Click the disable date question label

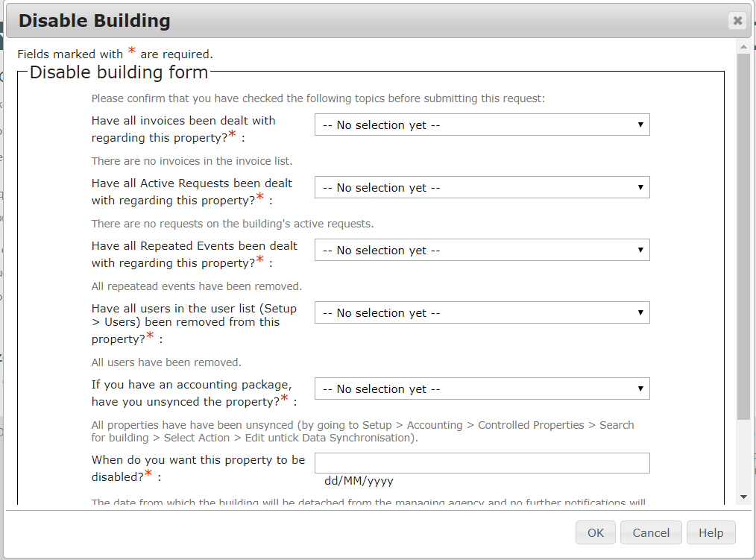pyautogui.click(x=198, y=468)
